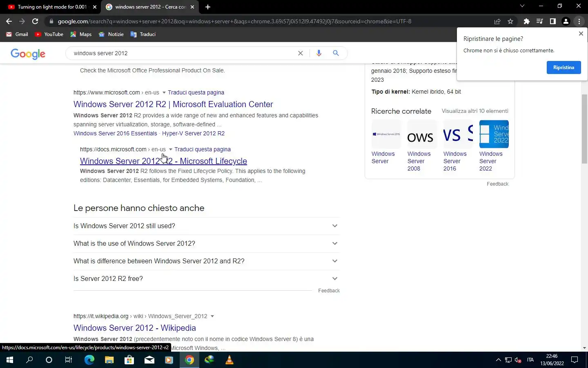This screenshot has height=368, width=588.
Task: Click "Visualizza altri 10 elementi"
Action: click(475, 111)
